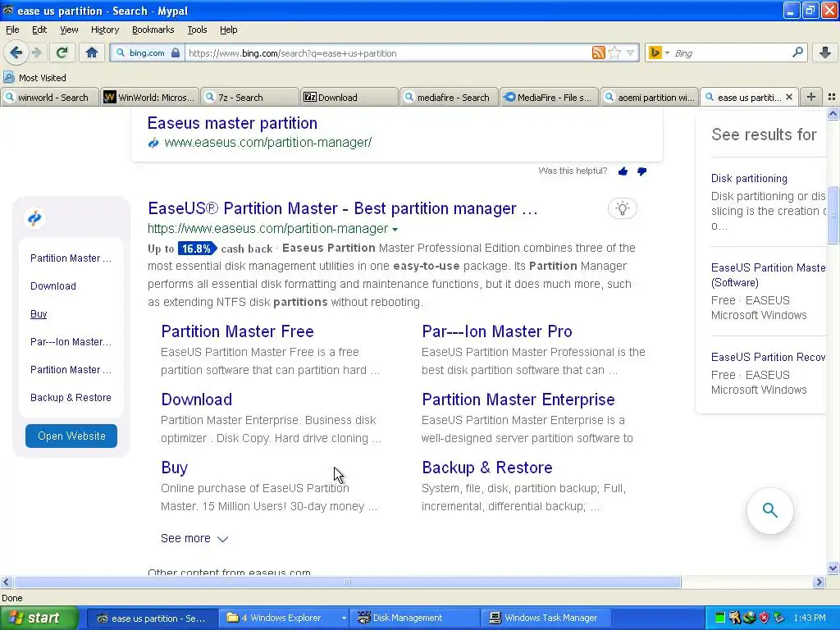This screenshot has height=630, width=840.
Task: Click the EaseUS logo in sidebar card
Action: pyautogui.click(x=34, y=218)
